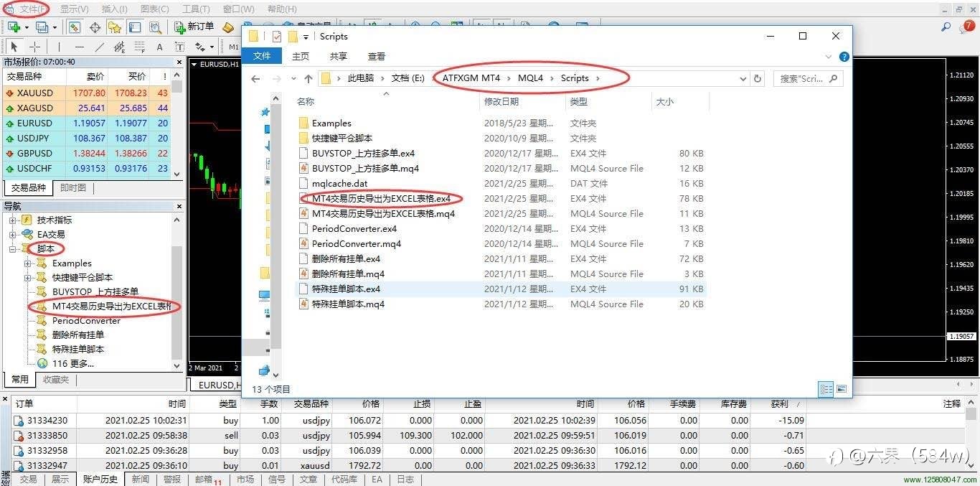Click the Explorer back navigation button
Image resolution: width=980 pixels, height=486 pixels.
(256, 79)
